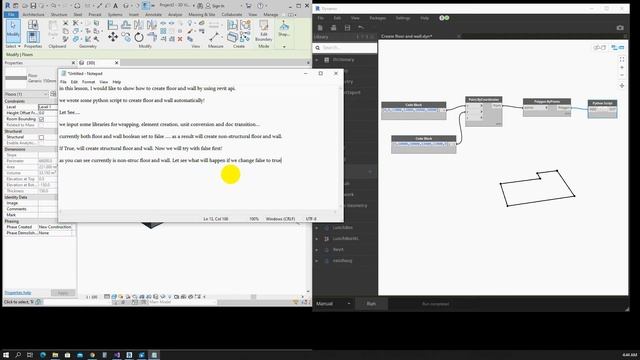Click the zoom in plus in Dynamo canvas

(x=622, y=67)
